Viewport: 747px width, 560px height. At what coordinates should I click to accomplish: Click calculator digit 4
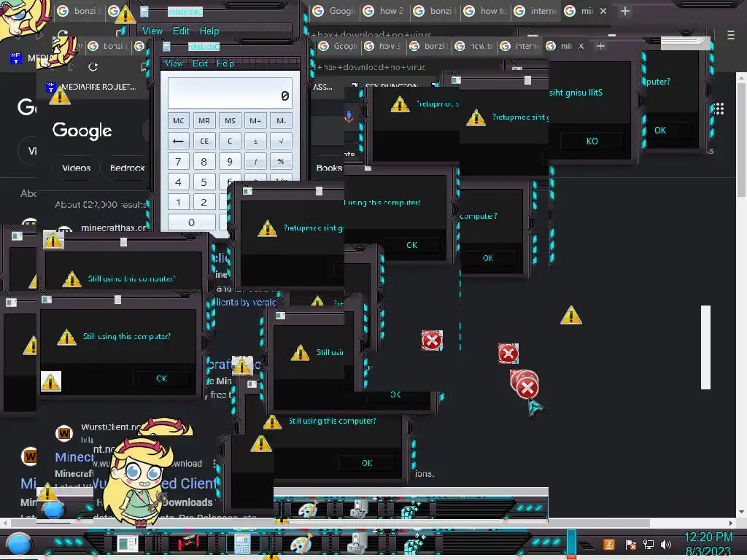[178, 182]
